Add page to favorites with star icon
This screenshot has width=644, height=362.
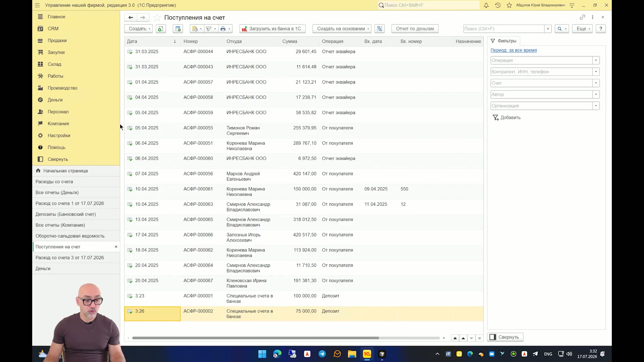click(157, 18)
